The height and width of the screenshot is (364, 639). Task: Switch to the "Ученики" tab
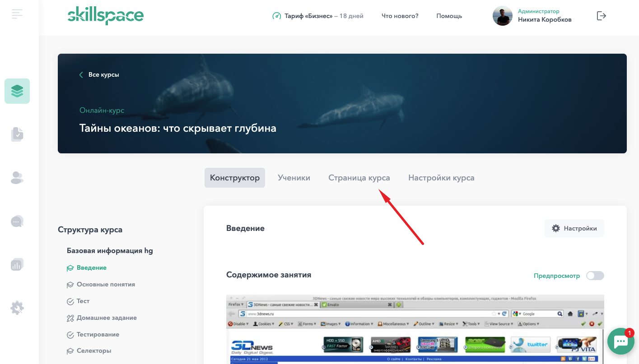coord(294,178)
